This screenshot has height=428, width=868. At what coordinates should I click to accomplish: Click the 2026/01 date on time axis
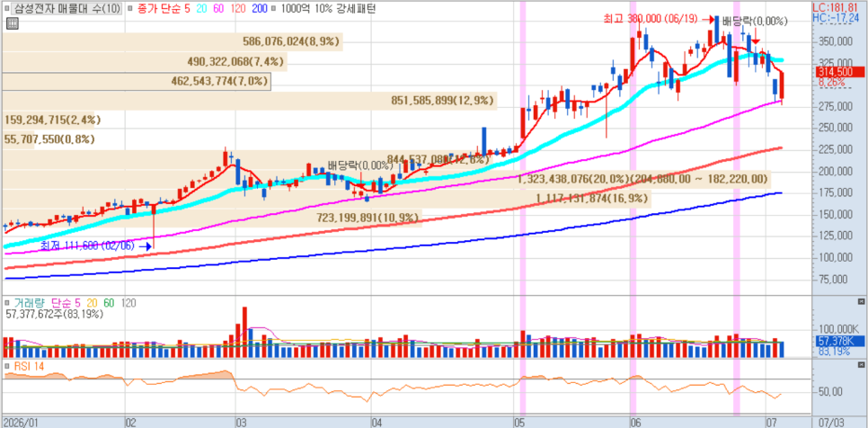click(x=22, y=423)
